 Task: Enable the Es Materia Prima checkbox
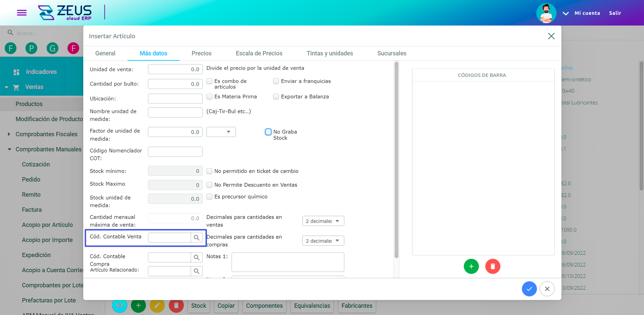tap(209, 97)
